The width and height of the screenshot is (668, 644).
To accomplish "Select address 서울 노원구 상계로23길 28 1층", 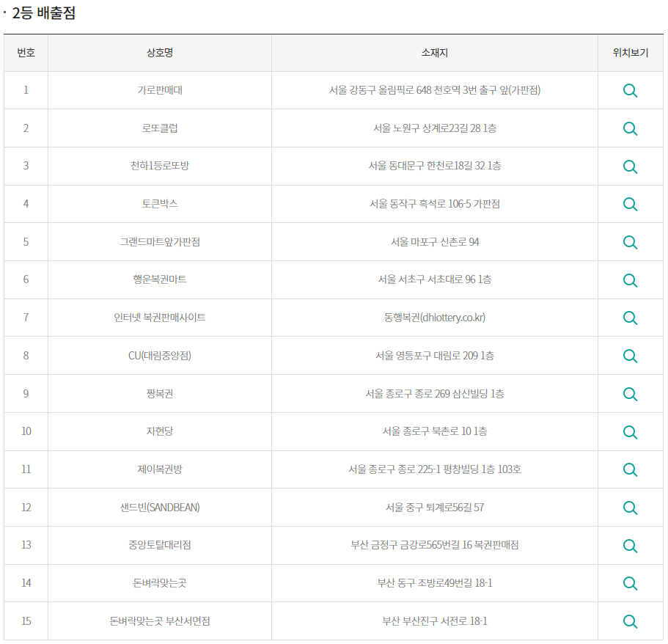I will 435,128.
